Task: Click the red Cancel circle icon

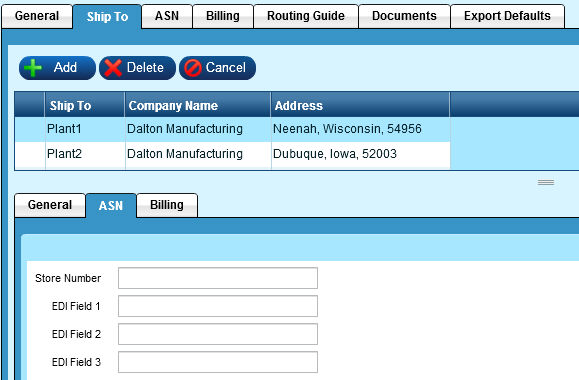Action: 193,68
